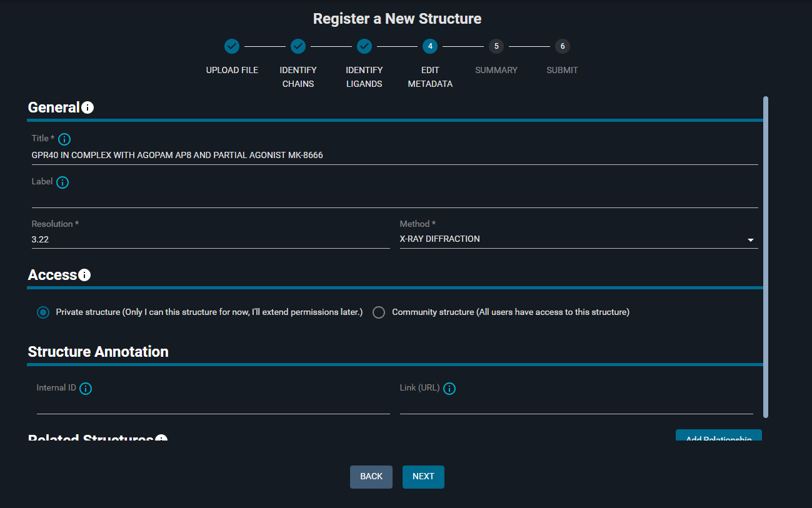
Task: Click the info icon beside Title
Action: 64,139
